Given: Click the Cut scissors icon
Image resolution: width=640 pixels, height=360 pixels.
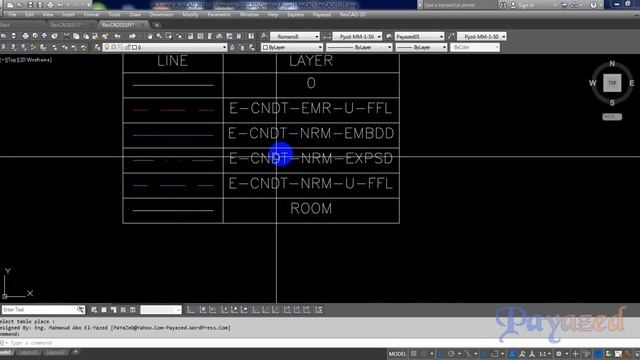Looking at the screenshot, I should click(x=67, y=36).
